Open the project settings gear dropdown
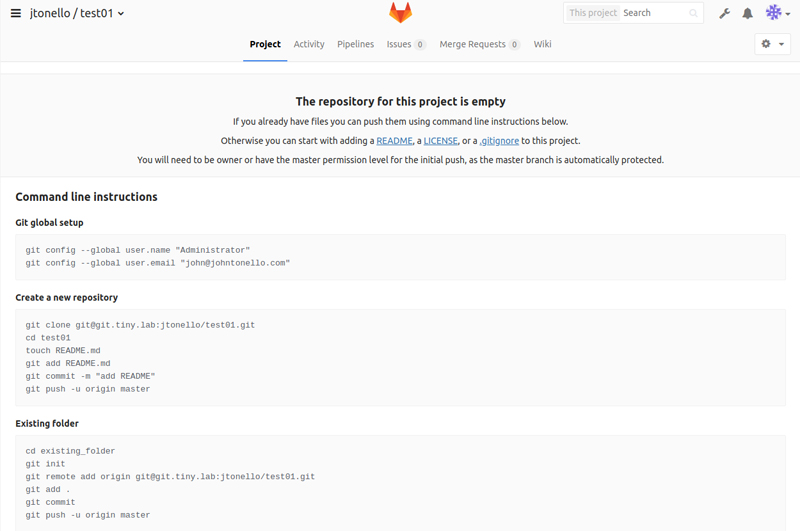 (x=772, y=44)
